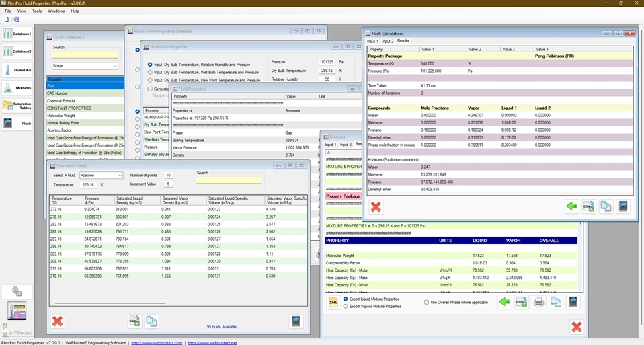This screenshot has height=345, width=644.
Task: Select Export Vapour Mixture Properties option
Action: (346, 306)
